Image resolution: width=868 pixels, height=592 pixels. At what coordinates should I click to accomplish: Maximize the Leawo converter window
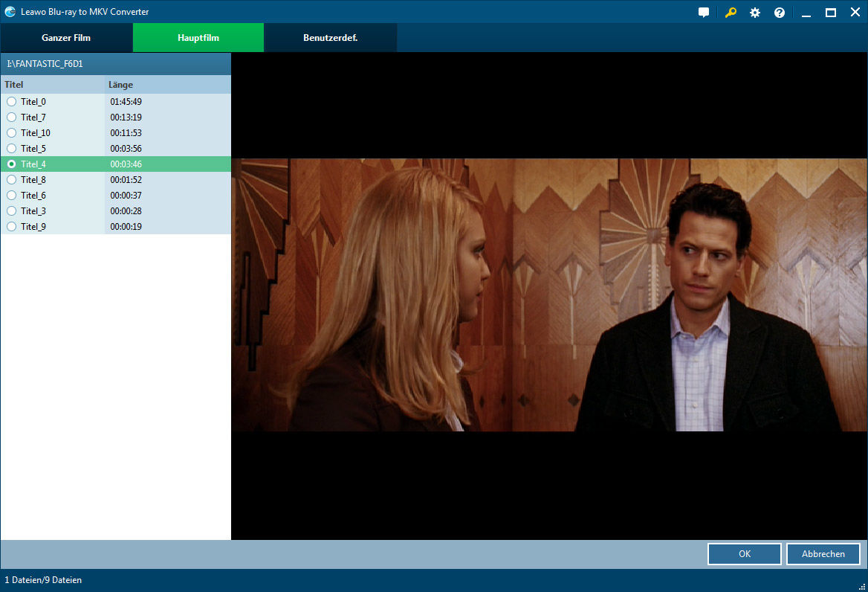pos(830,12)
